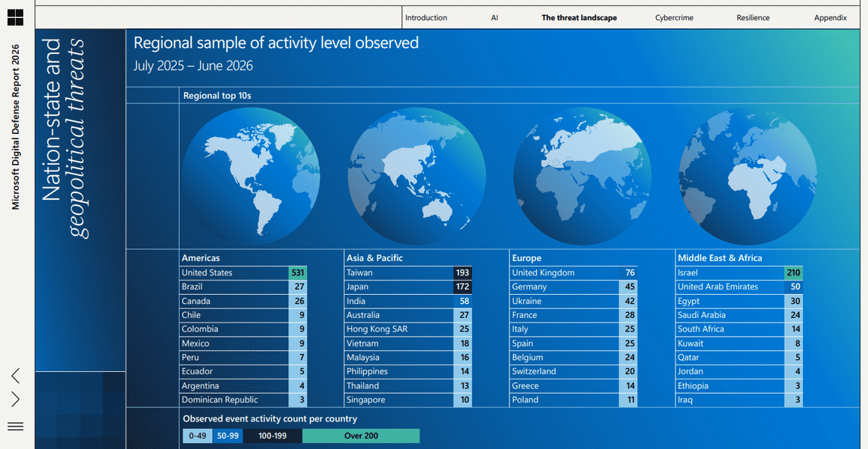Image resolution: width=868 pixels, height=449 pixels.
Task: Click the Americas table heading
Action: coord(201,257)
